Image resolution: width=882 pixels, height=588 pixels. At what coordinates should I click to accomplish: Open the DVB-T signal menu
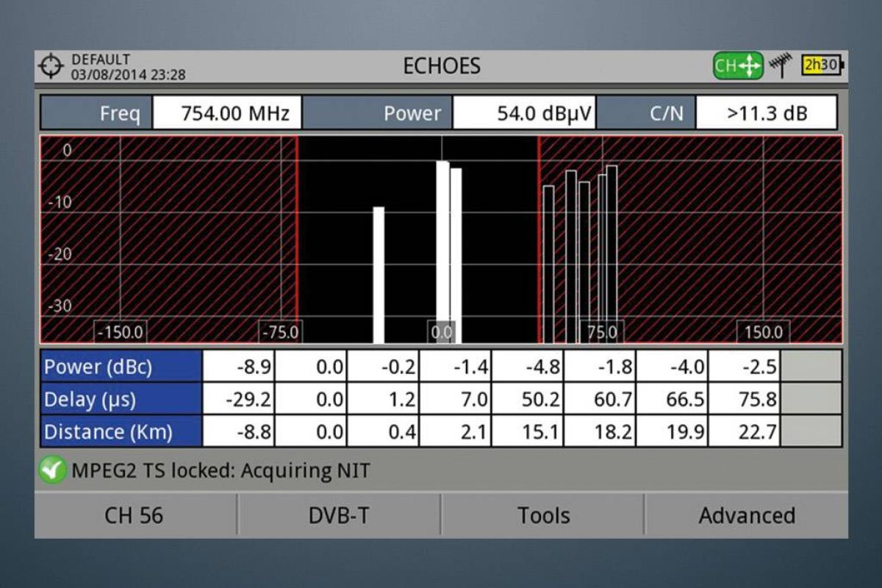coord(339,515)
